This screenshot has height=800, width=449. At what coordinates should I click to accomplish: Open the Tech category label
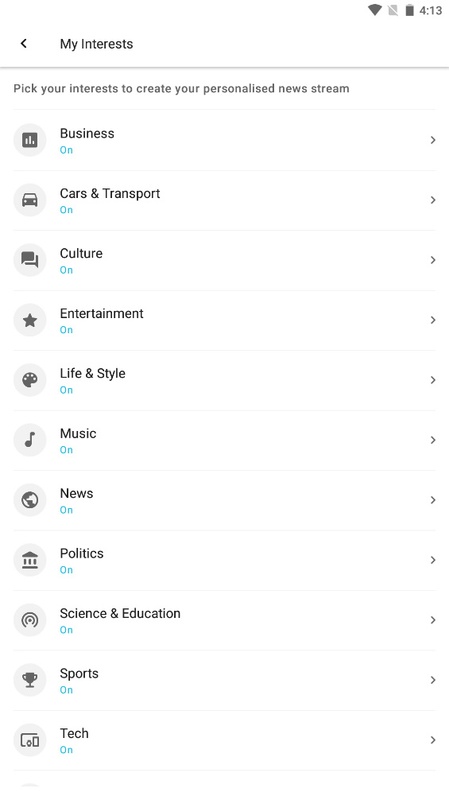74,733
